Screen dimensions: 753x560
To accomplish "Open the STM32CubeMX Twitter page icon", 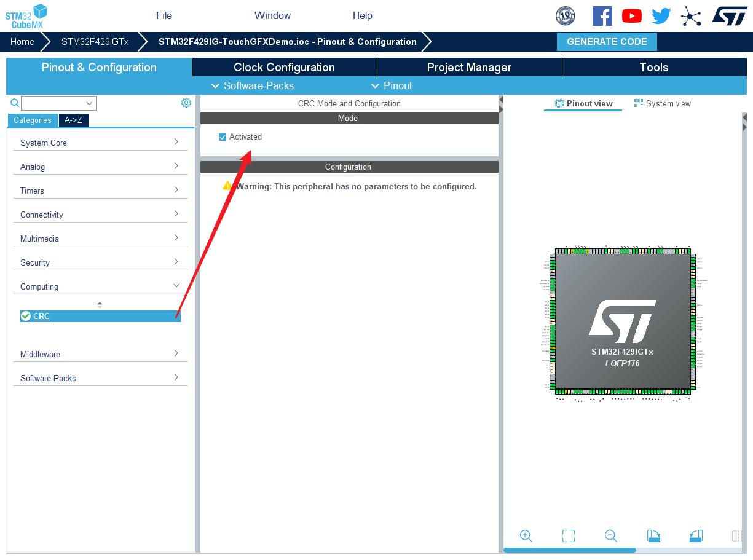I will click(x=661, y=15).
